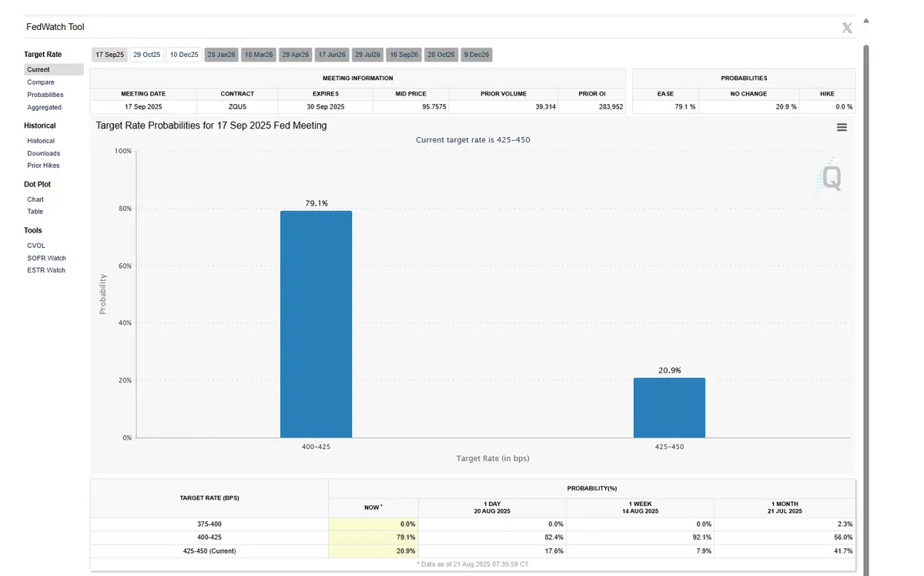Click the 375-400 target rate row
This screenshot has width=924, height=576.
[x=473, y=524]
